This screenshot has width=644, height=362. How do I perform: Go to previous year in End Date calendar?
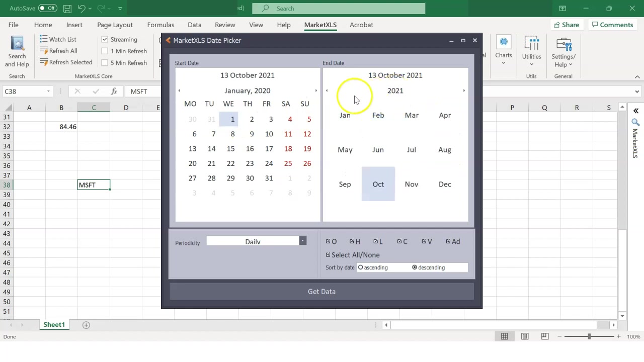coord(327,91)
